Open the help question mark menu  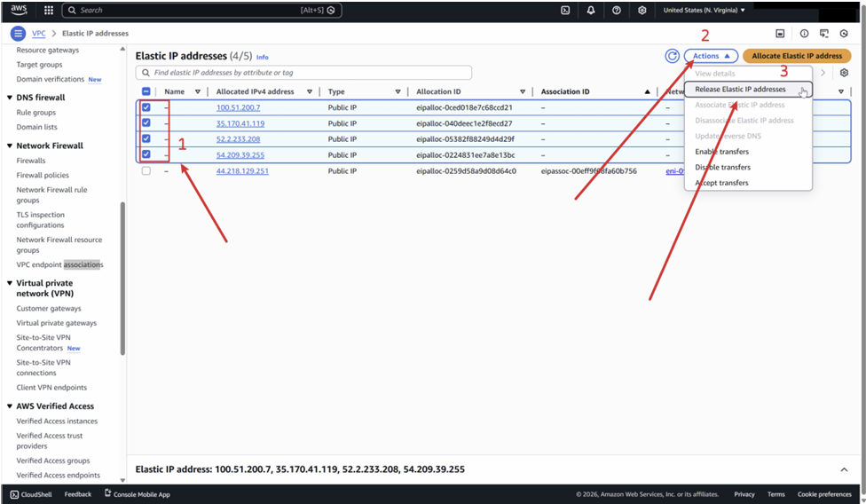pyautogui.click(x=617, y=11)
